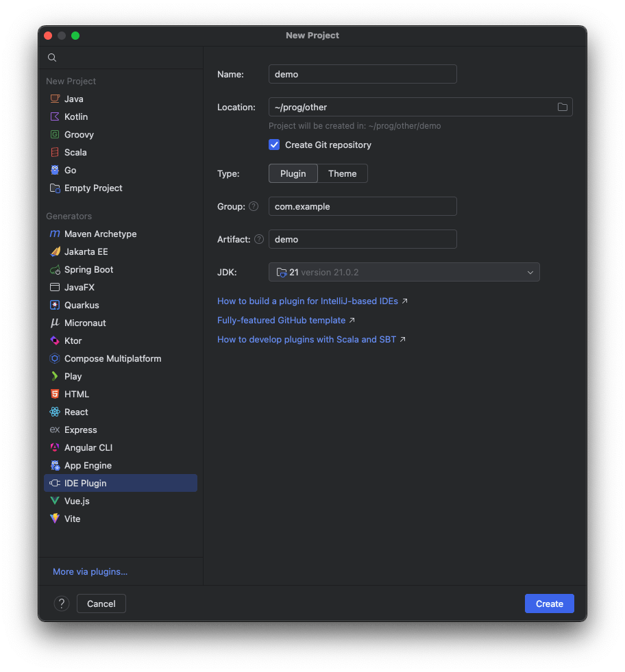The image size is (625, 672).
Task: Click the Kotlin logo icon
Action: click(x=55, y=116)
